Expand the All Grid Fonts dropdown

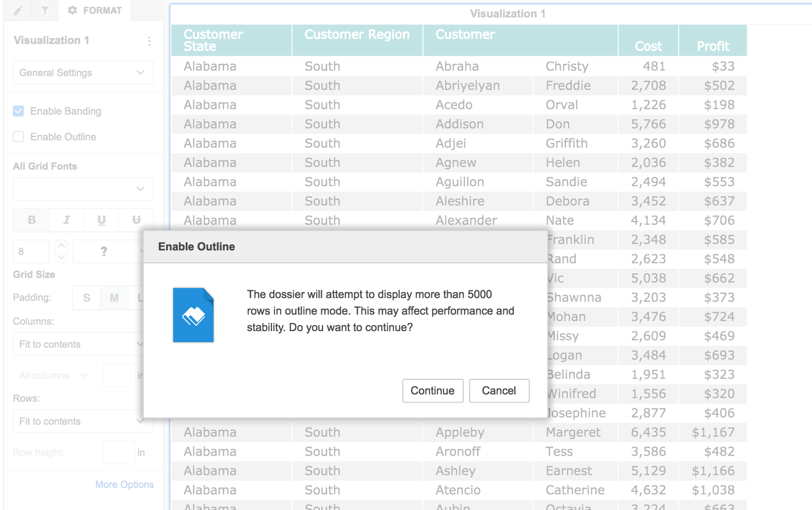pyautogui.click(x=83, y=189)
